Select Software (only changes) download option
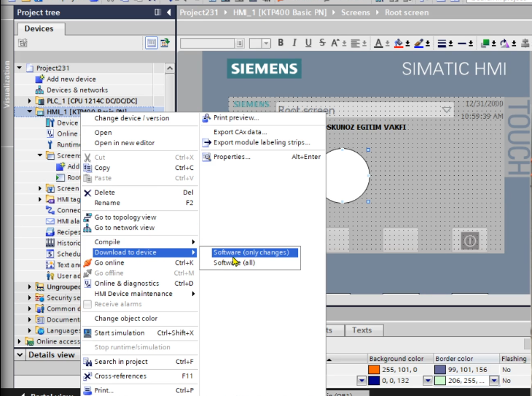 click(255, 252)
